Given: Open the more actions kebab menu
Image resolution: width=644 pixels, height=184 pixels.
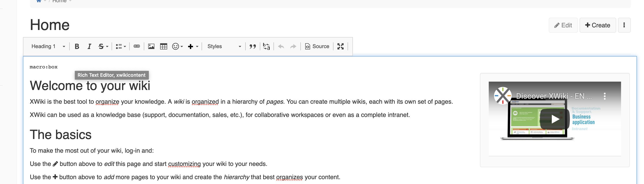Looking at the screenshot, I should 624,25.
